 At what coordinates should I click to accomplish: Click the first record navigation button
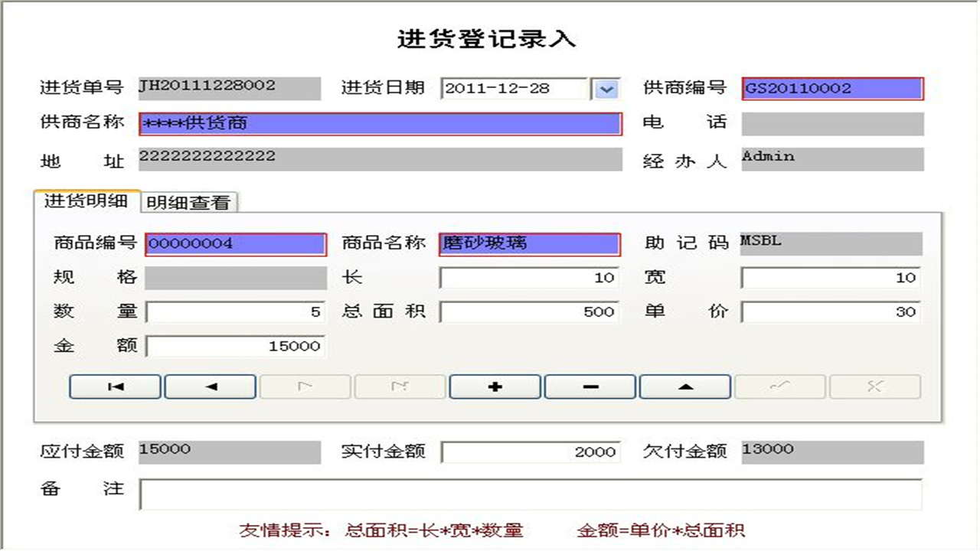click(114, 386)
